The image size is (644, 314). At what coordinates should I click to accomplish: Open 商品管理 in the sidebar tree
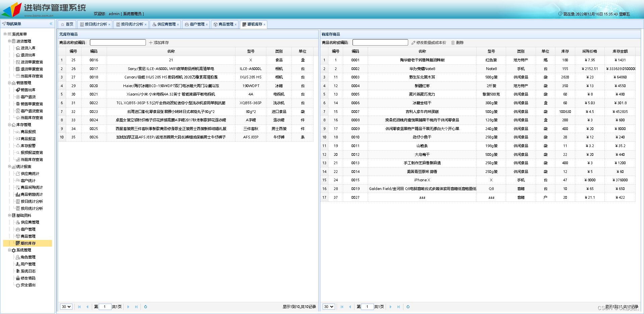coord(28,236)
